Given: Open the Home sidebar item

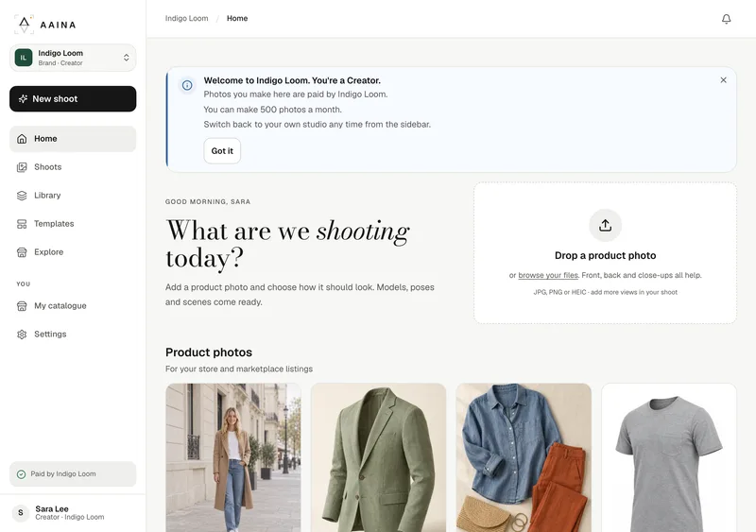Looking at the screenshot, I should click(x=73, y=139).
